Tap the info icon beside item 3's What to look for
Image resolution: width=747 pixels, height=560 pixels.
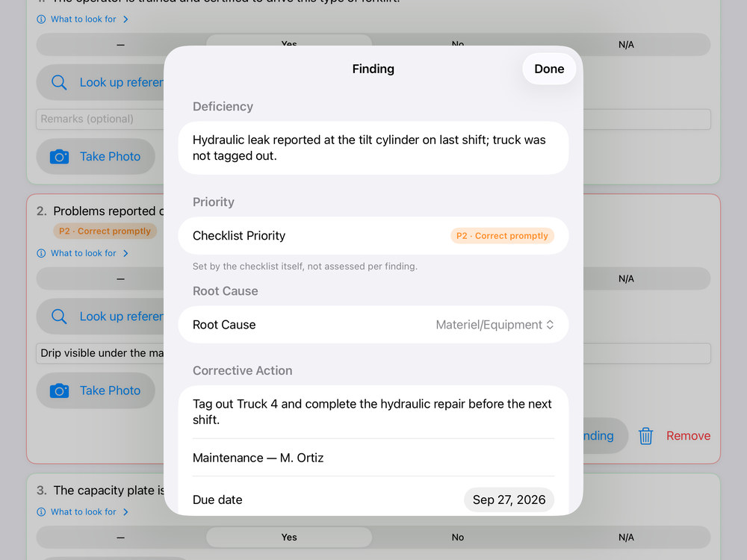[41, 512]
